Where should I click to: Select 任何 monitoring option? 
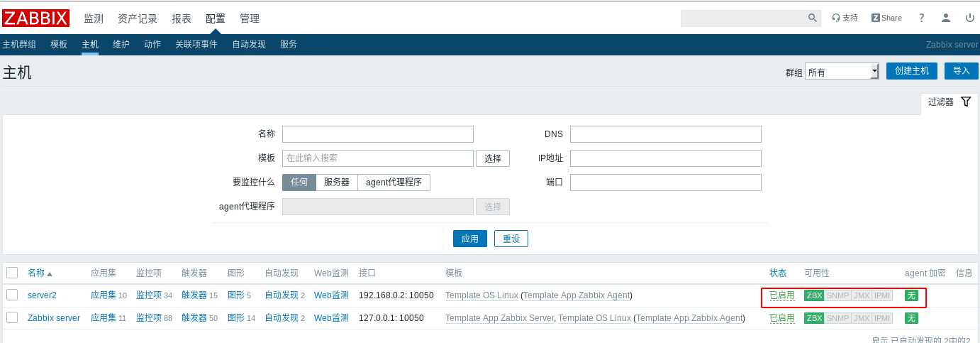[x=299, y=183]
